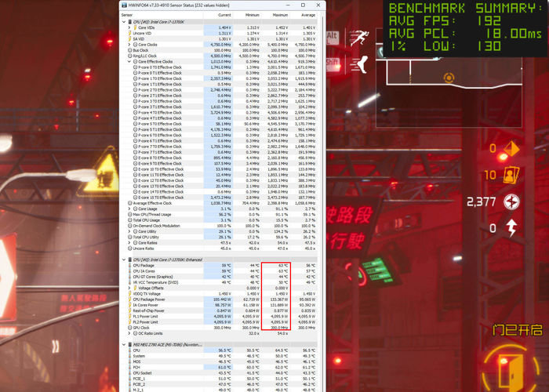The image size is (549, 392).
Task: Click the kick boot icon in the game HUD
Action: [359, 64]
